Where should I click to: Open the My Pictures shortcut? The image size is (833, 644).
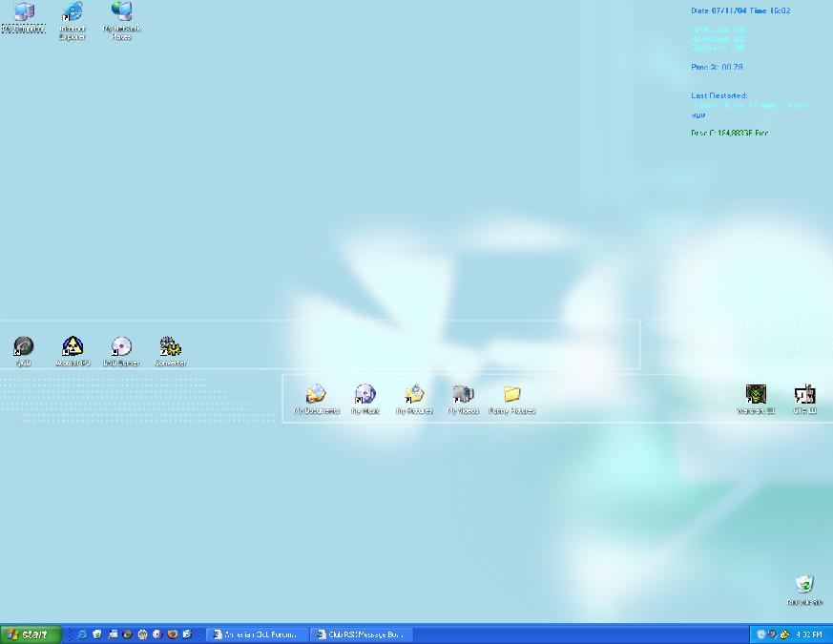click(x=414, y=394)
